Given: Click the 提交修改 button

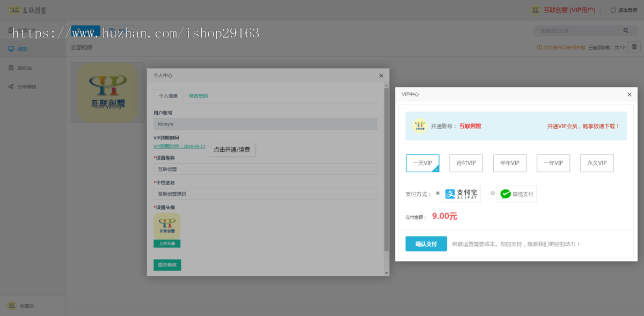Looking at the screenshot, I should tap(167, 265).
